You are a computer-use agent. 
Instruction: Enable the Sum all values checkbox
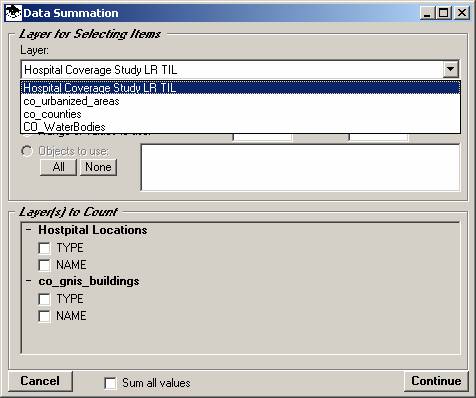click(x=110, y=383)
